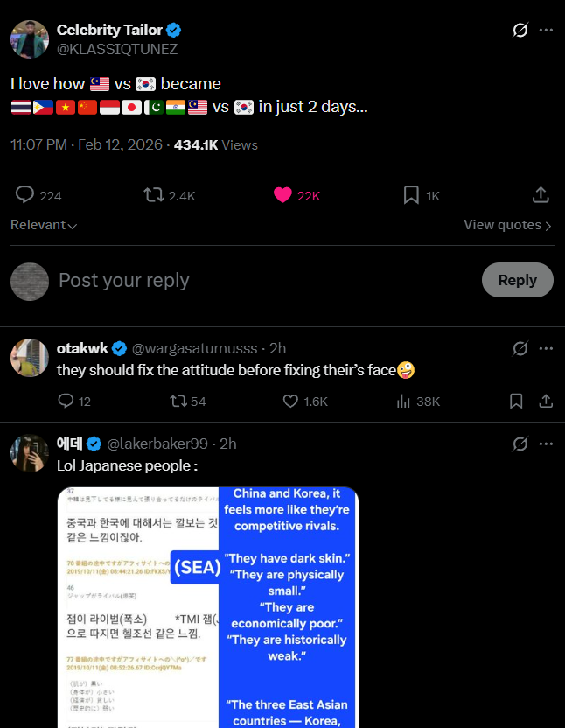The width and height of the screenshot is (565, 728).
Task: View analytics of otakwk's reply (38K)
Action: click(x=404, y=401)
